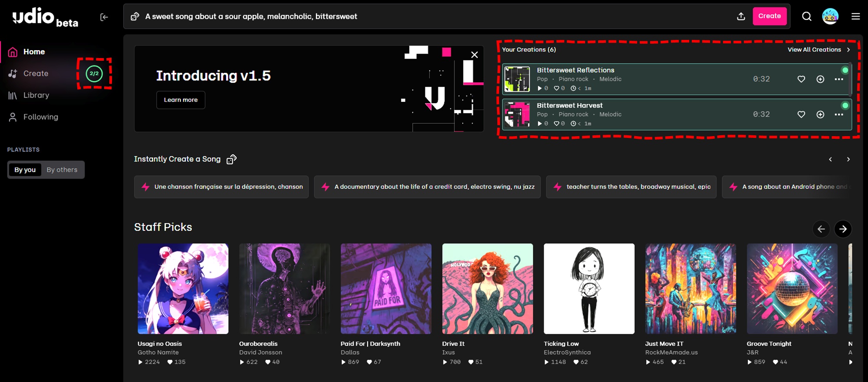Click the dice icon next to Instantly Create a Song
The width and height of the screenshot is (868, 382).
232,160
